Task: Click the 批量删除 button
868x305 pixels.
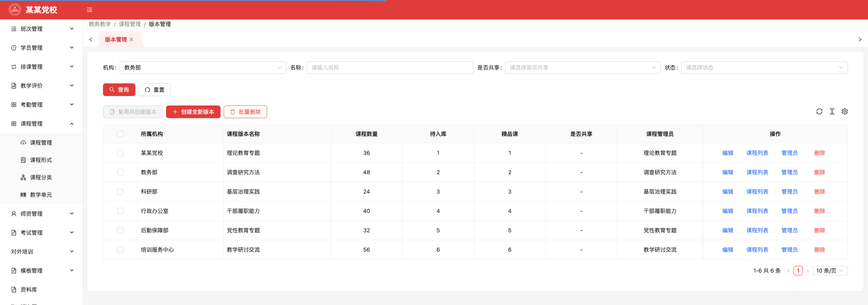Action: tap(245, 112)
